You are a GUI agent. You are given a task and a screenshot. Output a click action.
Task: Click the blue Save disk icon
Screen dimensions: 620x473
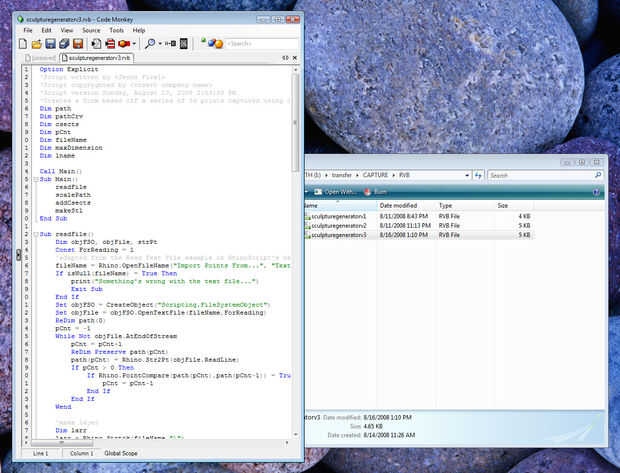(51, 44)
